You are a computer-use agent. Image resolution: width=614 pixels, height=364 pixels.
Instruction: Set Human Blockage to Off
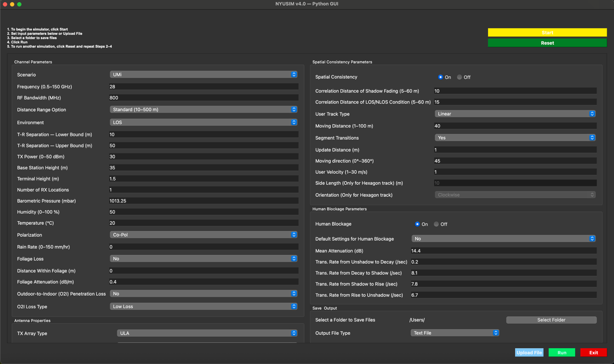click(437, 224)
